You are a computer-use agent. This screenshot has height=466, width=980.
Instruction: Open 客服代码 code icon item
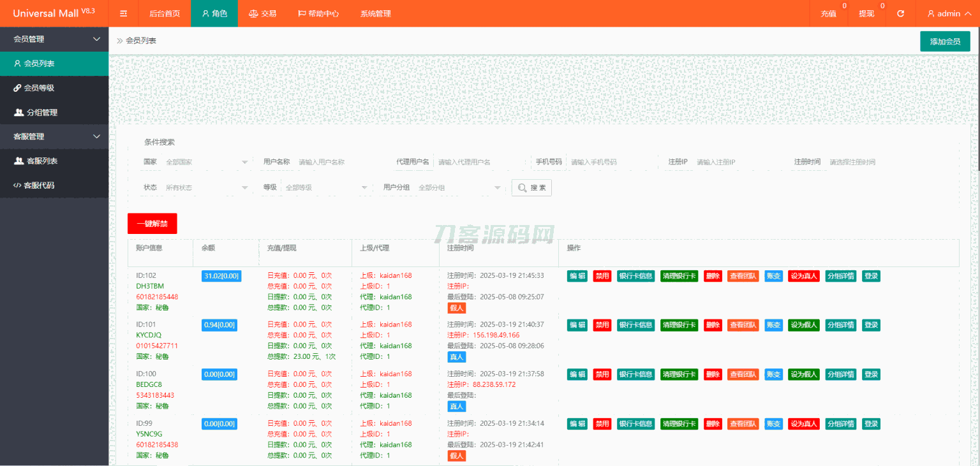[x=17, y=185]
